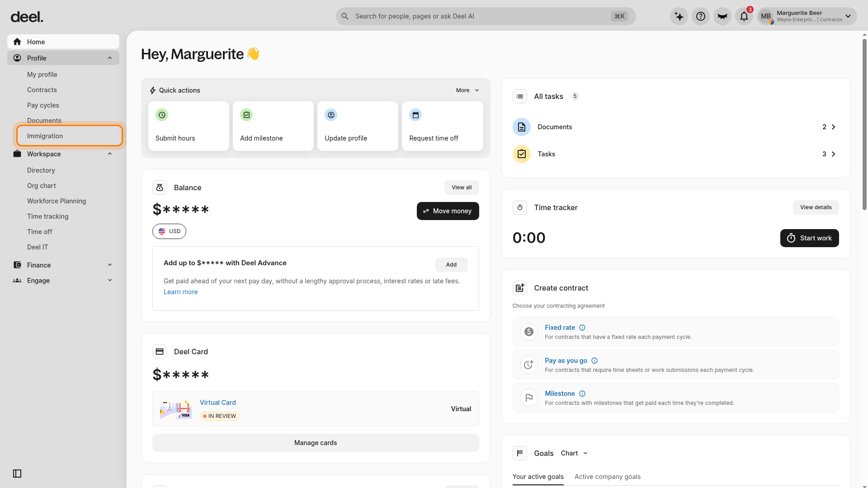Open the Goals Chart dropdown

[x=574, y=453]
